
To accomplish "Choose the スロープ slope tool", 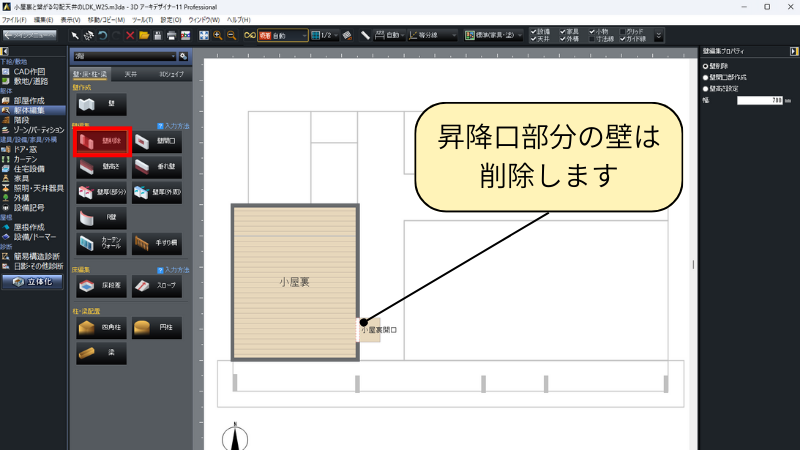I will tap(156, 286).
